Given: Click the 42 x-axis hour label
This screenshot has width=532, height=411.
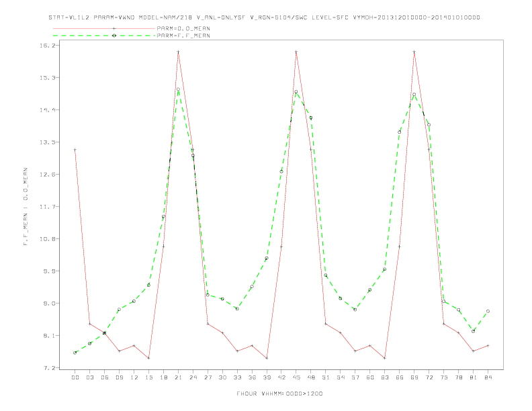Looking at the screenshot, I should 281,377.
